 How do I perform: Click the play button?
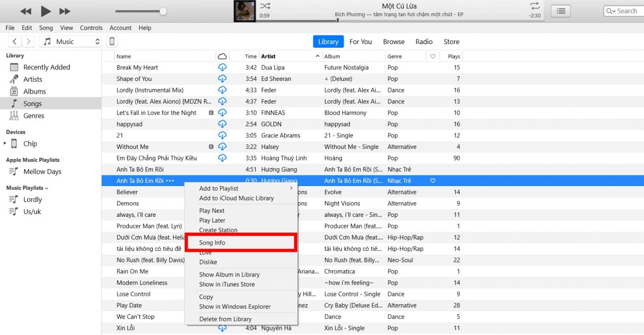[46, 11]
